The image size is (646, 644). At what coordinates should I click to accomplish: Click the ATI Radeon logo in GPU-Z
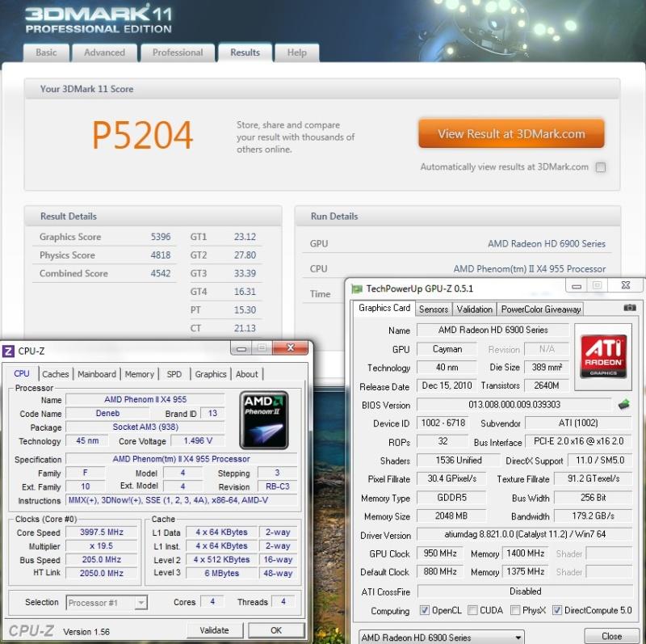[x=603, y=356]
